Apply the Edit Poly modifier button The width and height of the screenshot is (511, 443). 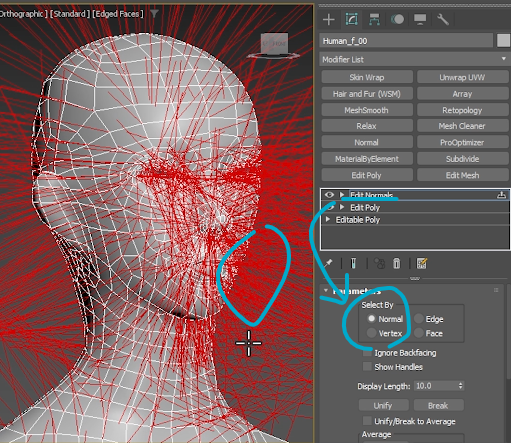pyautogui.click(x=367, y=175)
